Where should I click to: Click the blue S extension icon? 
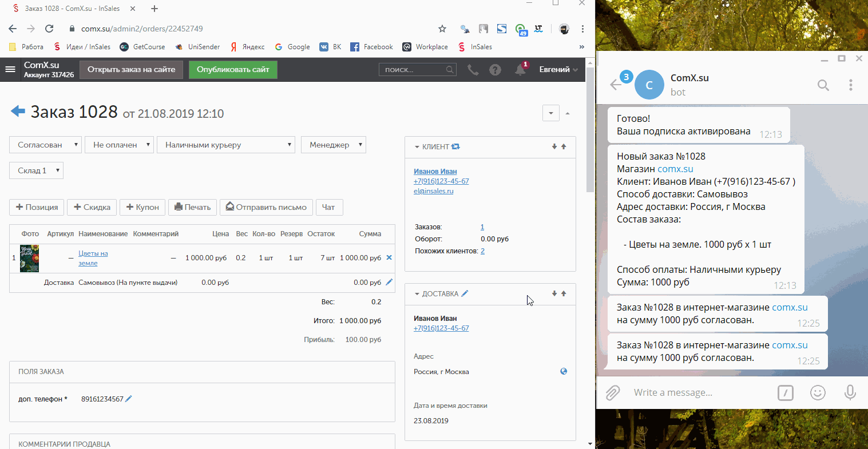tap(502, 29)
